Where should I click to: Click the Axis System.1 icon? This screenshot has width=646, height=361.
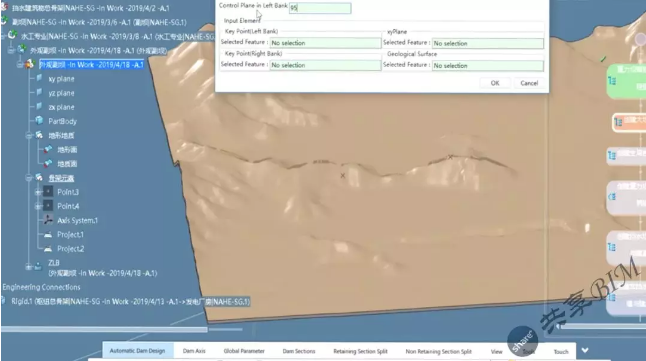48,220
